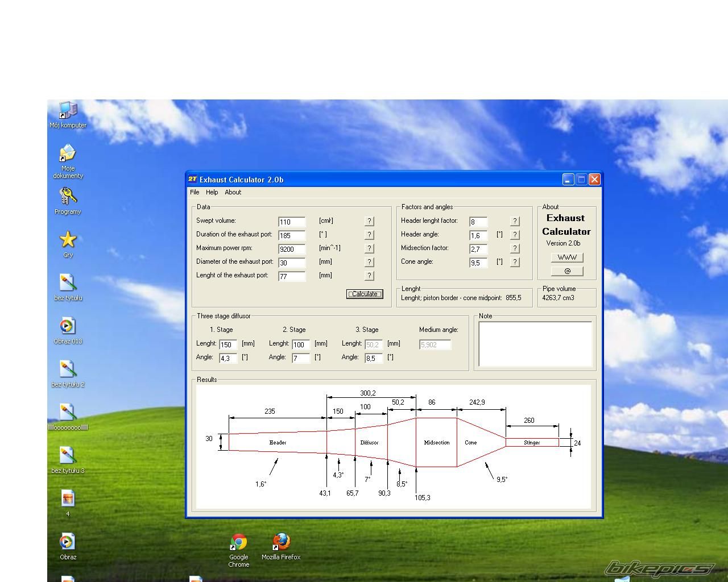Viewport: 728px width, 582px height.
Task: Click help '?' for Lenght of exhaust port
Action: [x=369, y=276]
